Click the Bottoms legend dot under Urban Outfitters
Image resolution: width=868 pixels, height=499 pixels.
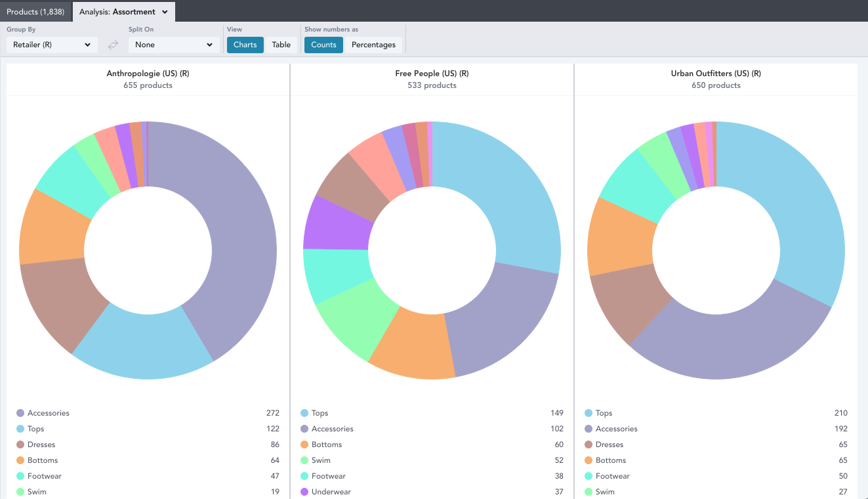[x=589, y=460]
